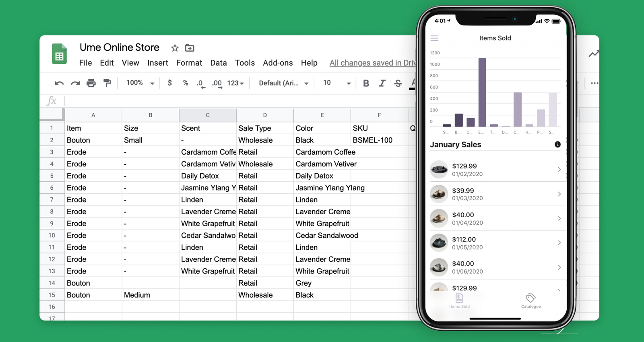Image resolution: width=644 pixels, height=342 pixels.
Task: Open the File menu
Action: [85, 63]
